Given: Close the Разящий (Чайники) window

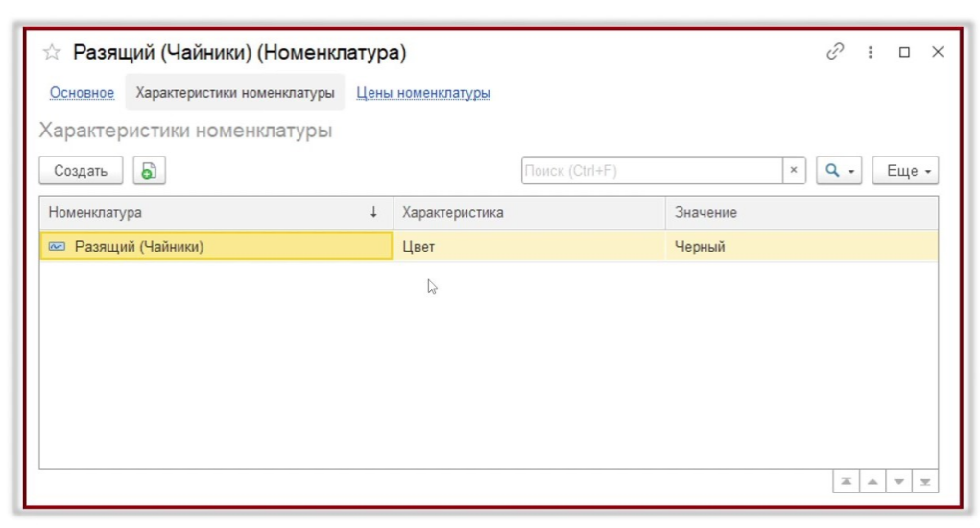Looking at the screenshot, I should 938,52.
